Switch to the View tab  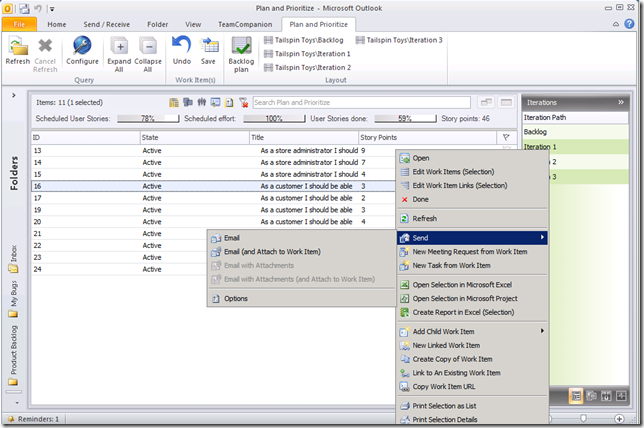(193, 24)
